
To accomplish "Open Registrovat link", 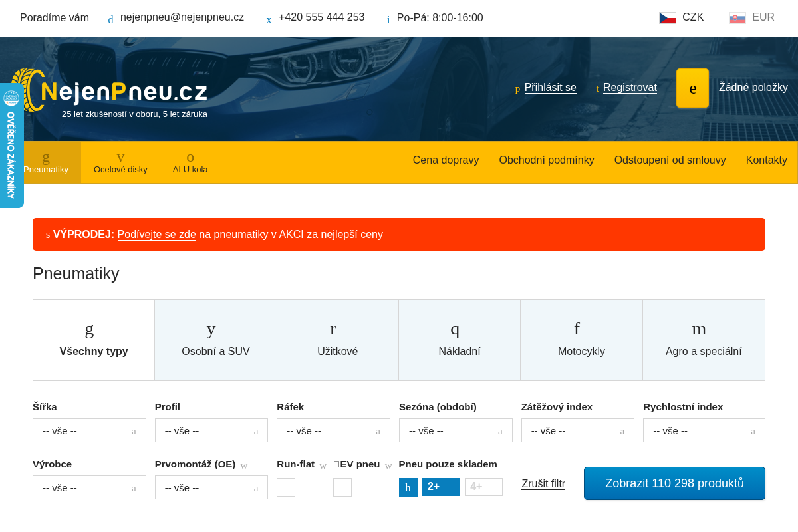I will (630, 88).
